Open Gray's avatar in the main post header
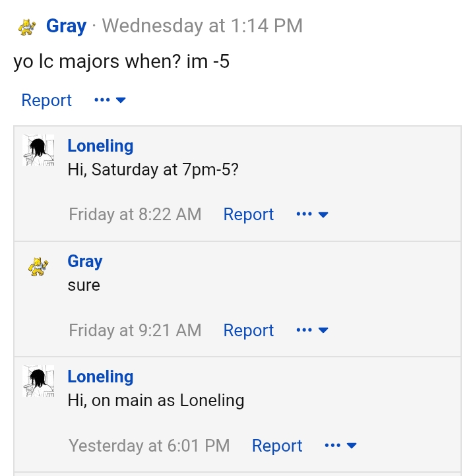 [x=27, y=27]
